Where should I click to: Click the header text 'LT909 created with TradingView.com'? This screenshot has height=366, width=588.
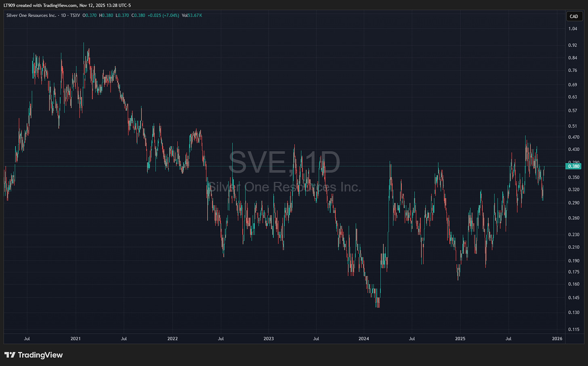click(40, 5)
